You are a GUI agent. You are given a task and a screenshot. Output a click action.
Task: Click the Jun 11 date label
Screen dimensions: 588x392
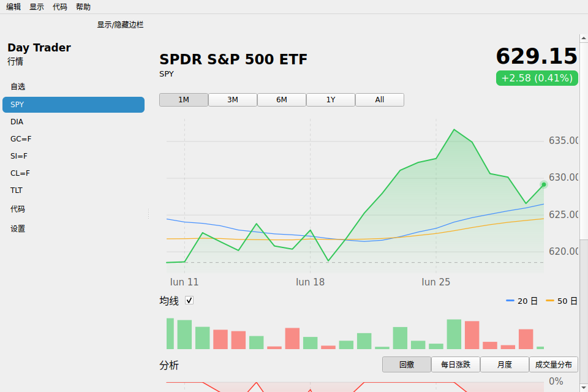184,282
